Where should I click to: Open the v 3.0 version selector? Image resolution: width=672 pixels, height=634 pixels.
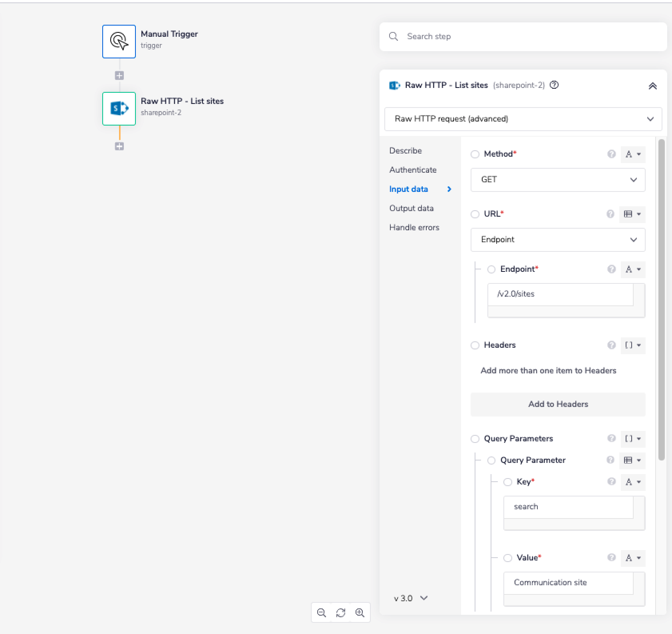(x=410, y=598)
